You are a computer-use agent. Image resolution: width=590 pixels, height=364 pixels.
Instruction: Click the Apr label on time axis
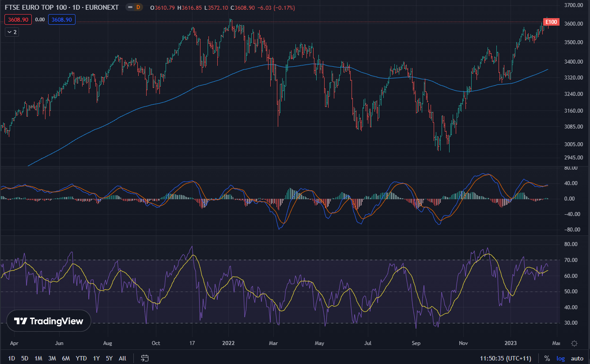click(x=14, y=343)
